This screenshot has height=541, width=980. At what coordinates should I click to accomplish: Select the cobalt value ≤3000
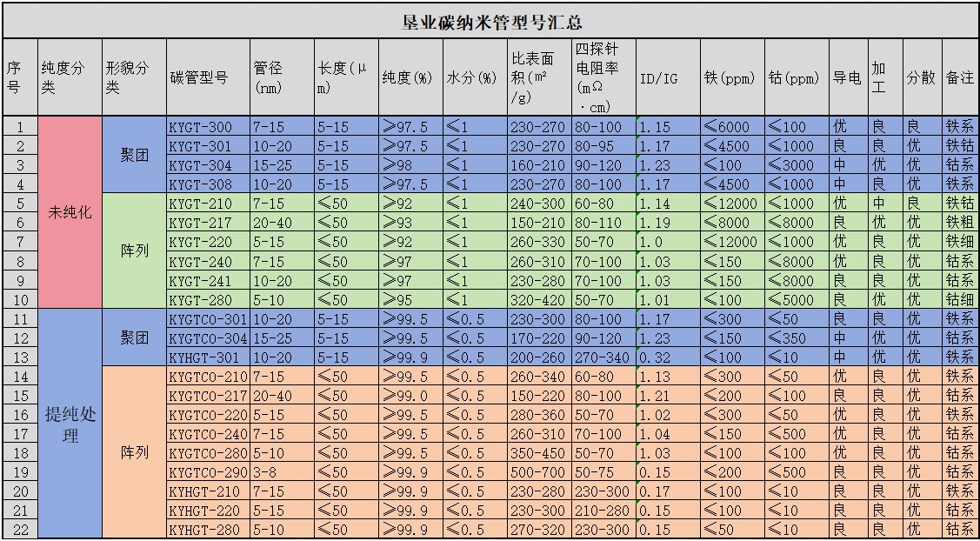click(x=797, y=165)
